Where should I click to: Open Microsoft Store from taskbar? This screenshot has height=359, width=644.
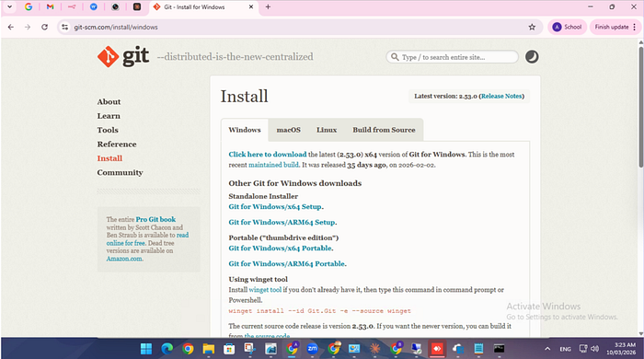229,349
